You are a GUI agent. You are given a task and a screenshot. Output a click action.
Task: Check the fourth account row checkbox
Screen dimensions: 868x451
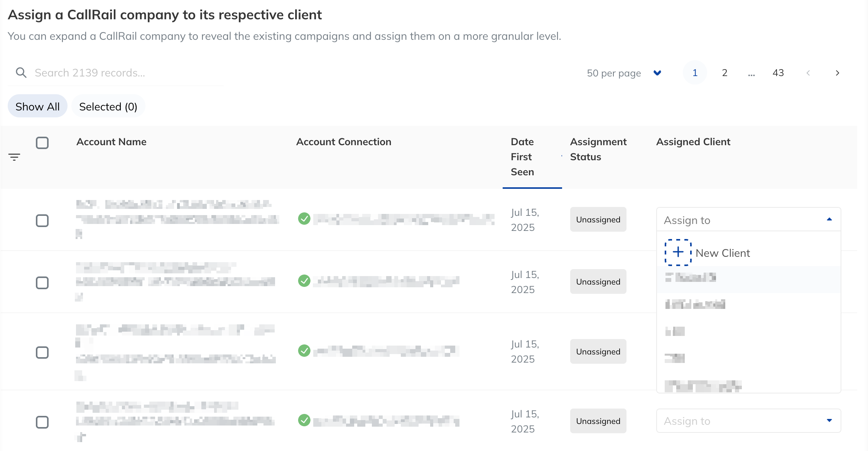click(x=42, y=422)
